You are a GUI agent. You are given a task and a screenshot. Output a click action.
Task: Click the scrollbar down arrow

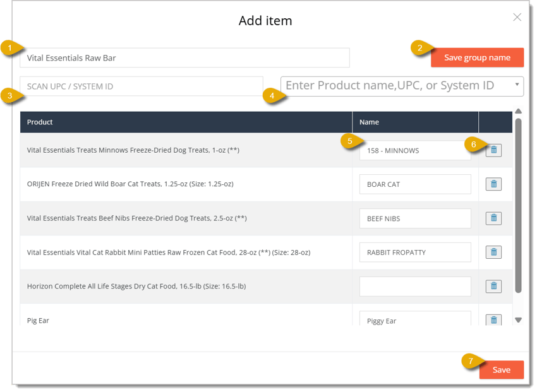518,320
